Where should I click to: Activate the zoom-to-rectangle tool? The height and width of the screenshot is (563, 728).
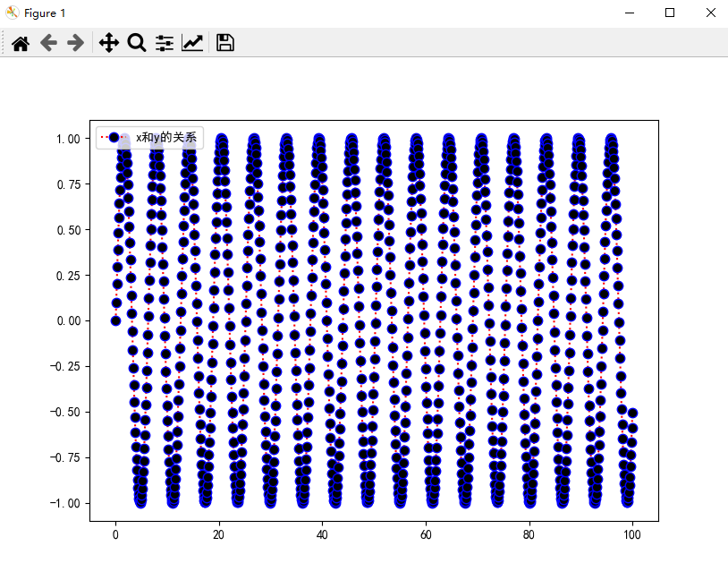coord(136,42)
